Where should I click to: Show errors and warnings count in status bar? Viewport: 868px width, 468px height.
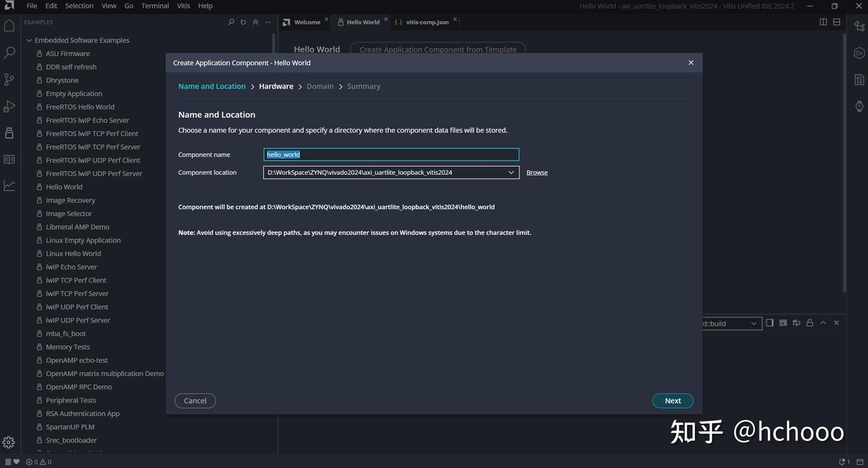(39, 462)
